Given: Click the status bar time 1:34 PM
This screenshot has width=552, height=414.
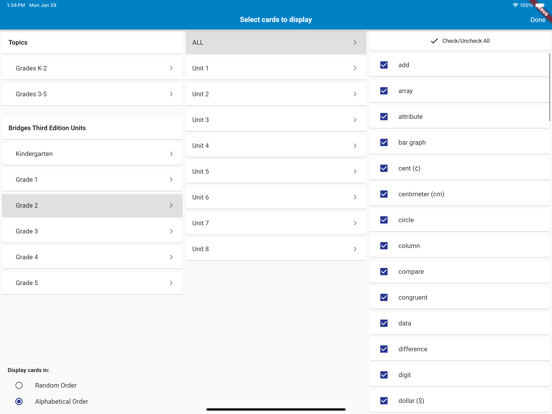Looking at the screenshot, I should click(16, 5).
